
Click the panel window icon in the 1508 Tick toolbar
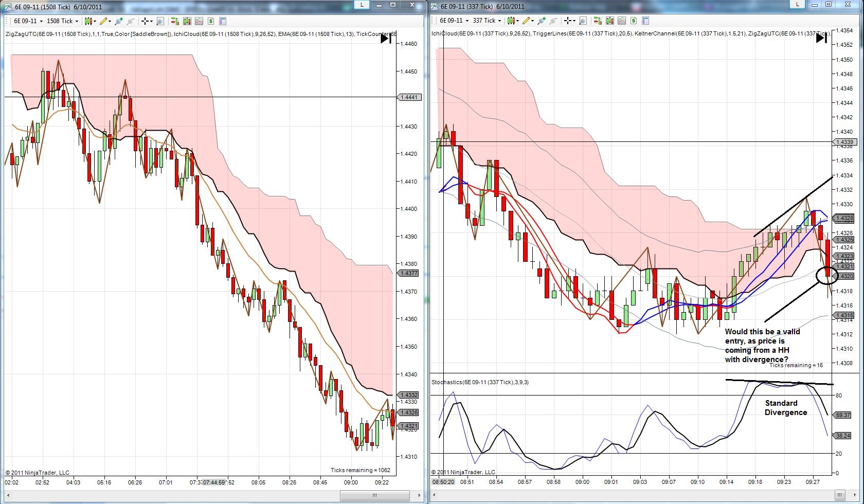(x=223, y=21)
